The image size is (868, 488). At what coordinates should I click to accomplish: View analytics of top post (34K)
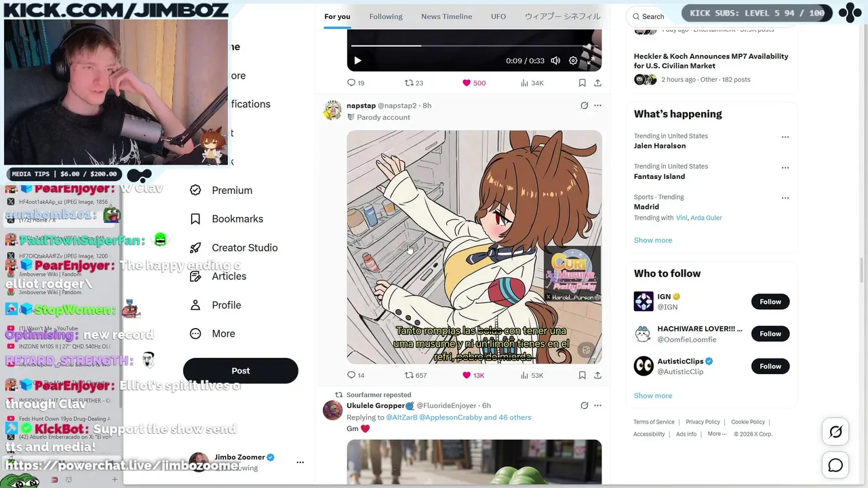click(532, 83)
